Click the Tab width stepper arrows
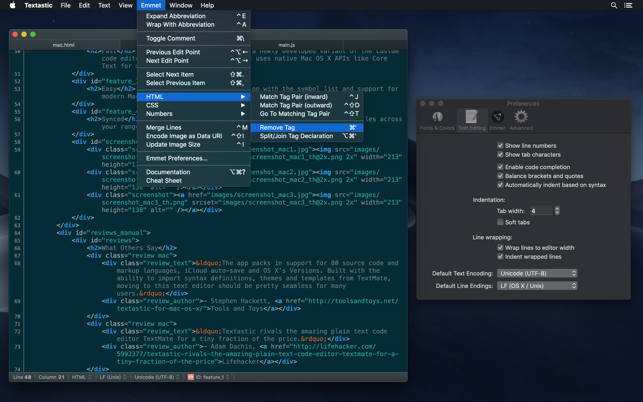 [557, 211]
